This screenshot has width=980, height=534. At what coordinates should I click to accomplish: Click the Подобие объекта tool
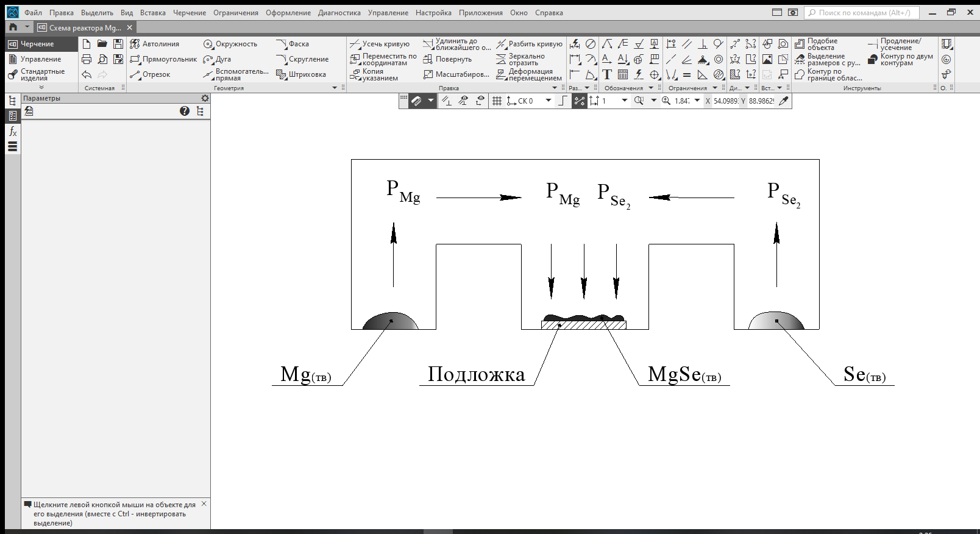(816, 44)
